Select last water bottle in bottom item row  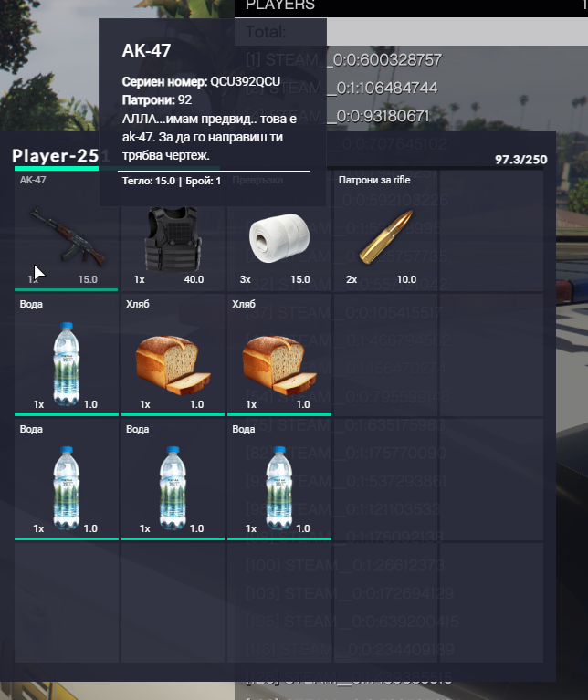[279, 479]
